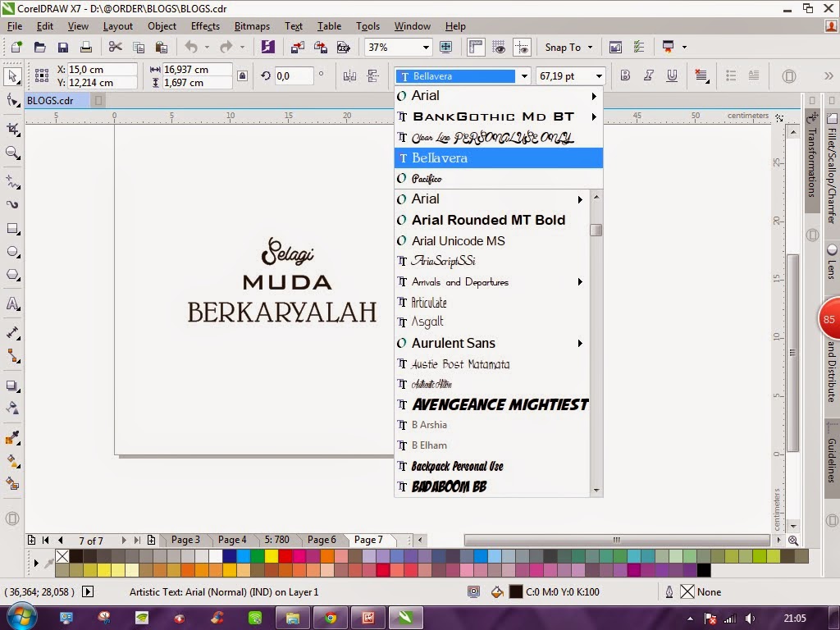Toggle Show Rulers button
This screenshot has width=840, height=630.
(x=476, y=47)
